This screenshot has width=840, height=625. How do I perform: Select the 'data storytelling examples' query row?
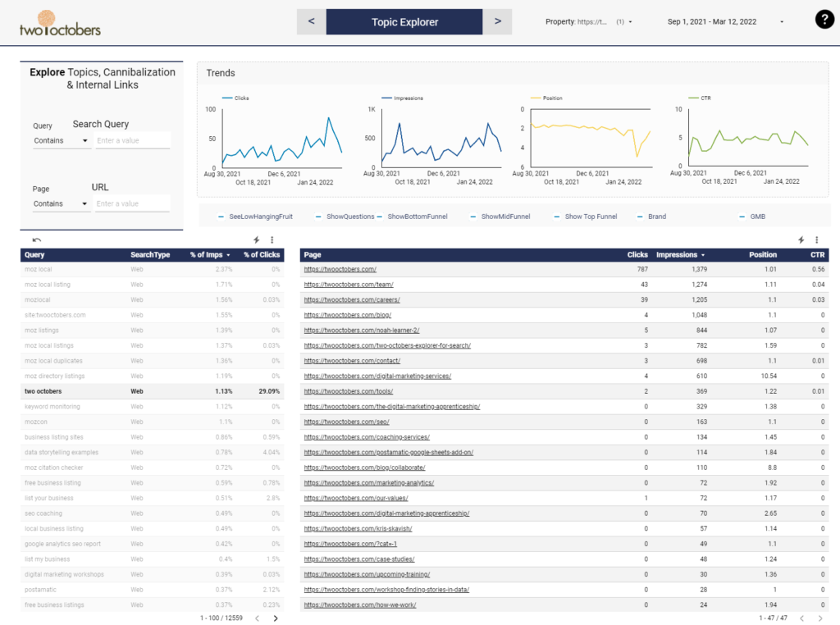152,453
